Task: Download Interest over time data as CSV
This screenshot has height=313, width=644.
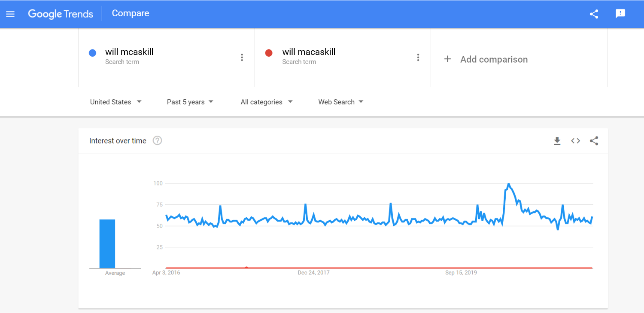Action: point(557,141)
